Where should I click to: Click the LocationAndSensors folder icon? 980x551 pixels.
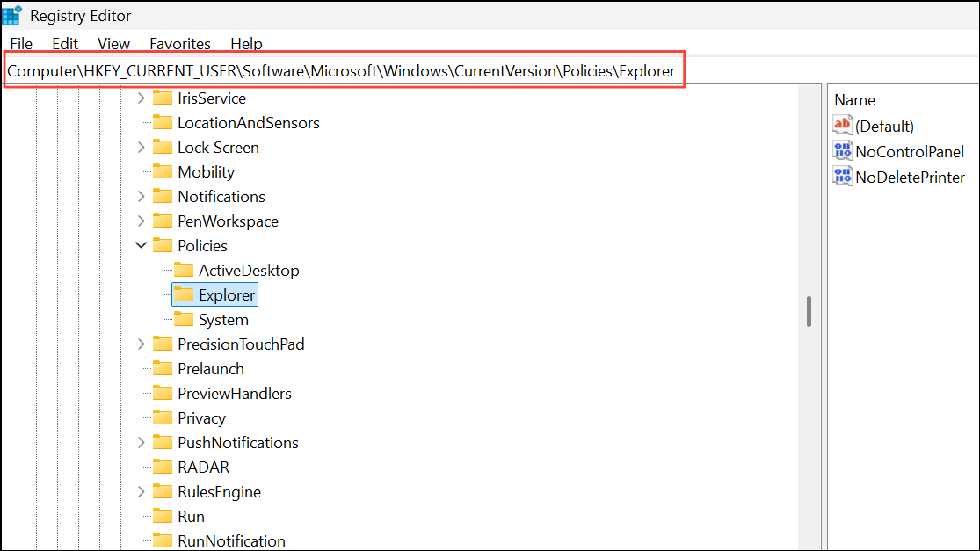click(163, 122)
